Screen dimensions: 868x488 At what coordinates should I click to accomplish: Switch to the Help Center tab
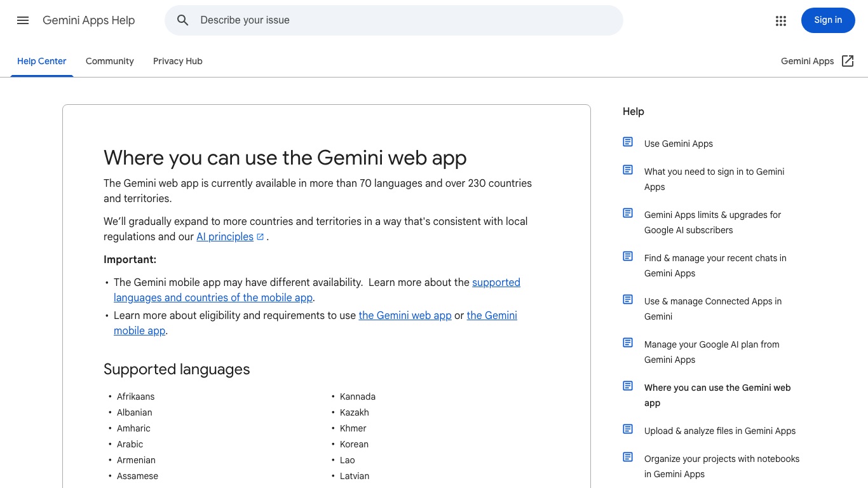click(x=42, y=61)
